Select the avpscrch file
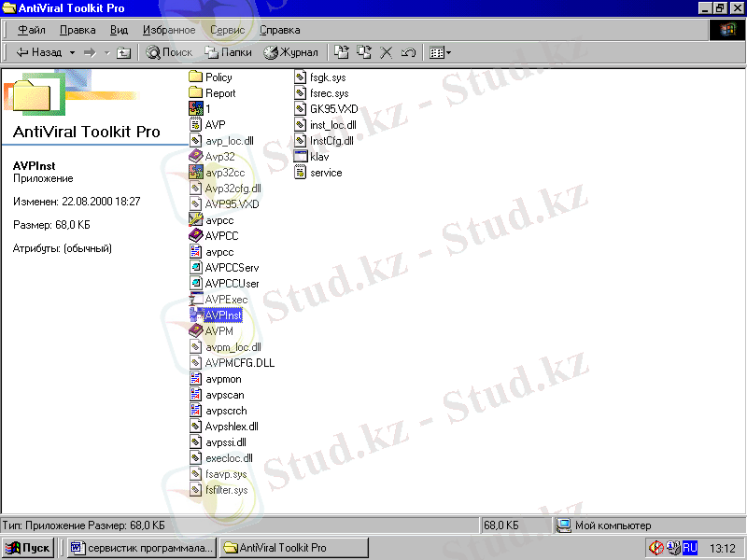 pyautogui.click(x=218, y=411)
